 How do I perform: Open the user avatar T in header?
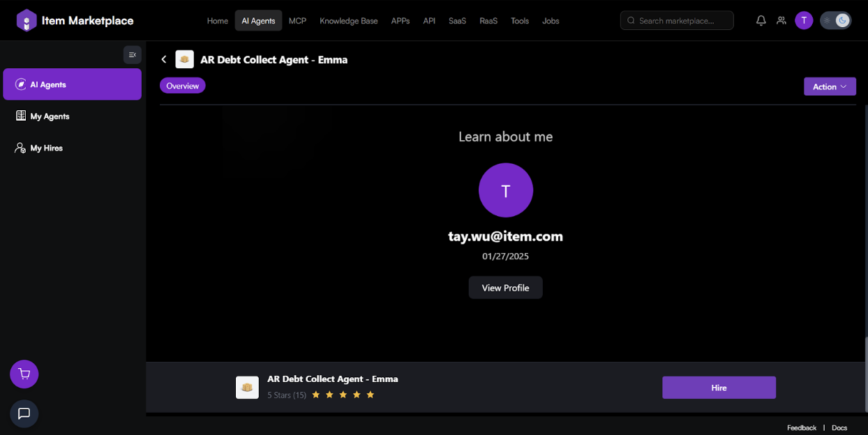tap(804, 21)
